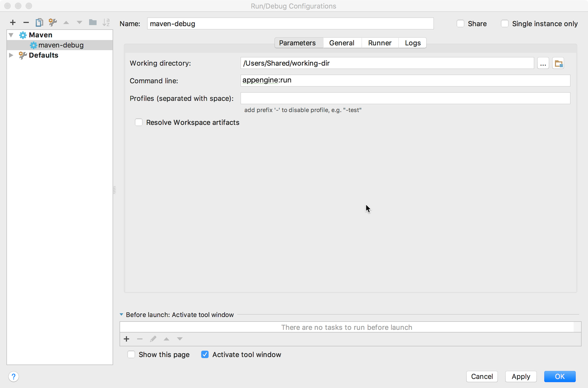Switch to the Runner tab
The height and width of the screenshot is (388, 588).
point(379,43)
